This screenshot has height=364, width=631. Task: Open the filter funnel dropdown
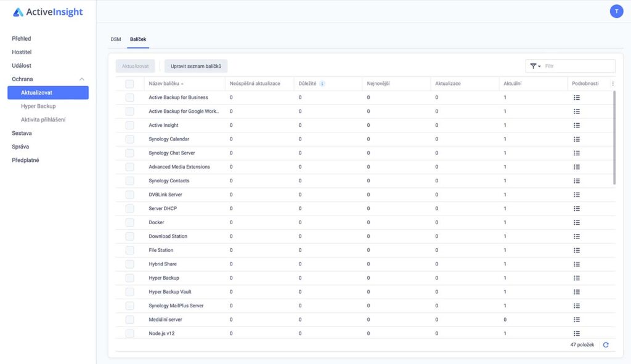[535, 66]
